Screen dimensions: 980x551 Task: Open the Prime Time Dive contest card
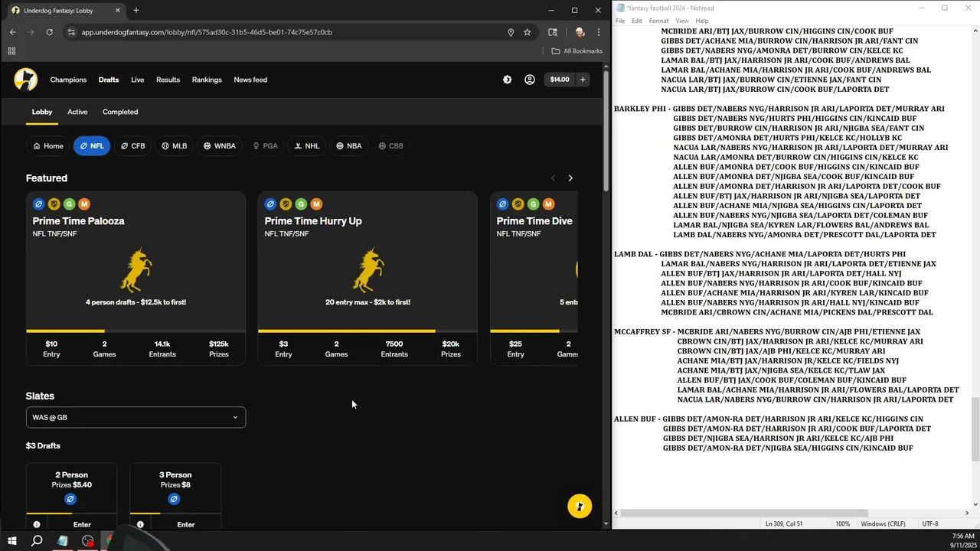(x=534, y=278)
